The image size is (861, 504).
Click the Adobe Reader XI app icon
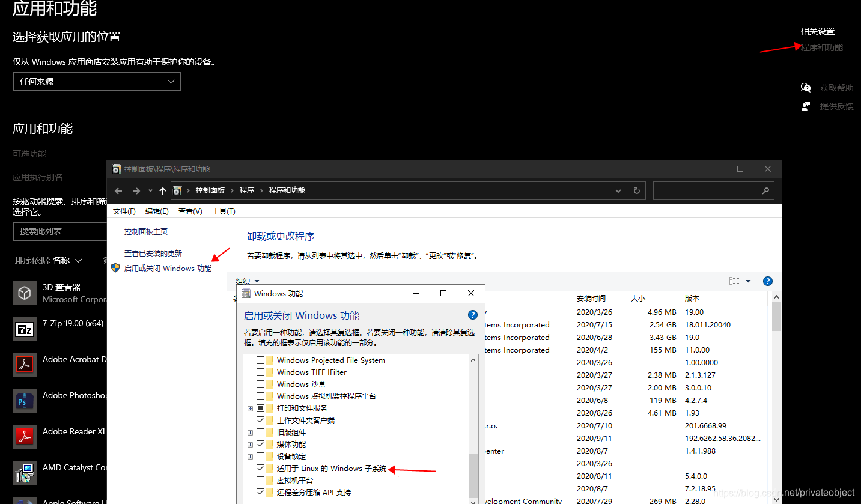click(x=25, y=437)
